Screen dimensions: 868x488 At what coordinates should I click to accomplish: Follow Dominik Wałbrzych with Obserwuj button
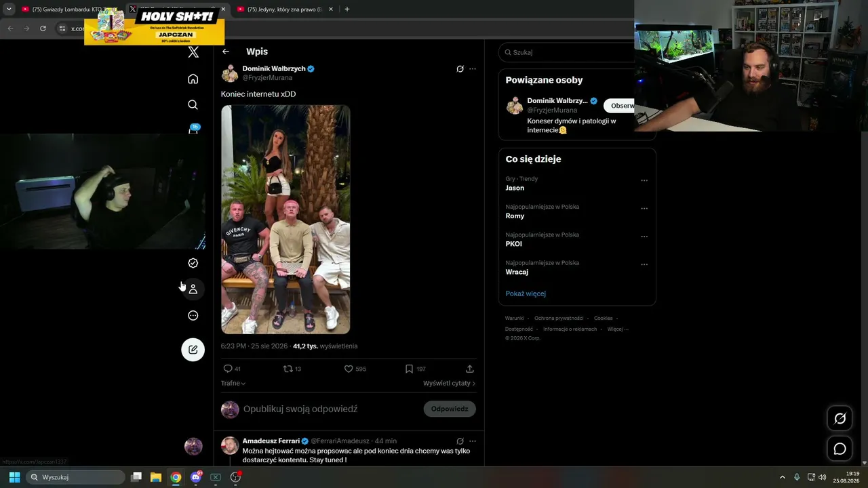point(620,106)
